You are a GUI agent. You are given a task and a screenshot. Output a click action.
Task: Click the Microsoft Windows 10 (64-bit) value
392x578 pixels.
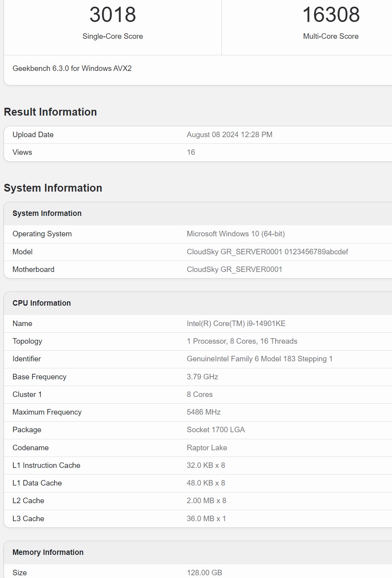pyautogui.click(x=236, y=234)
